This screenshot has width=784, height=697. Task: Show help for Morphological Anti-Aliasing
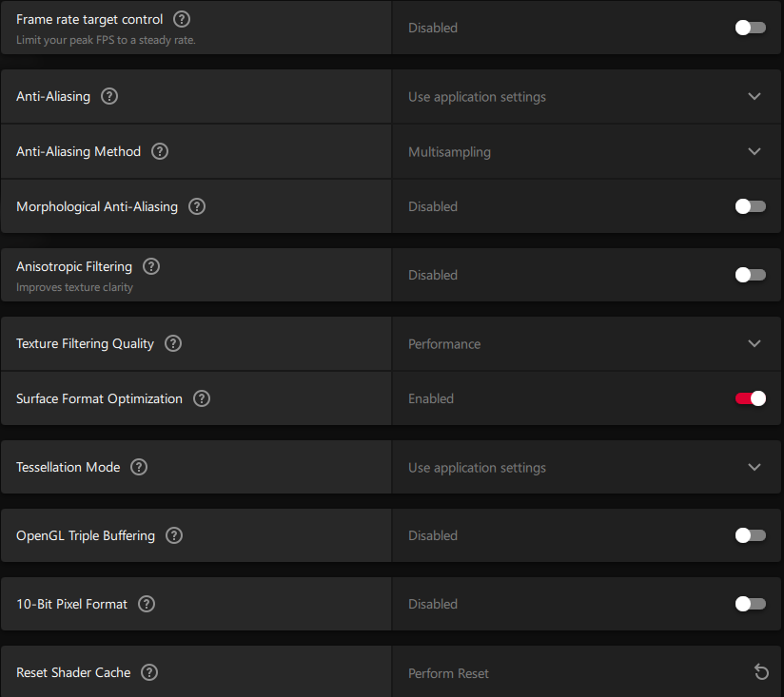pos(197,206)
